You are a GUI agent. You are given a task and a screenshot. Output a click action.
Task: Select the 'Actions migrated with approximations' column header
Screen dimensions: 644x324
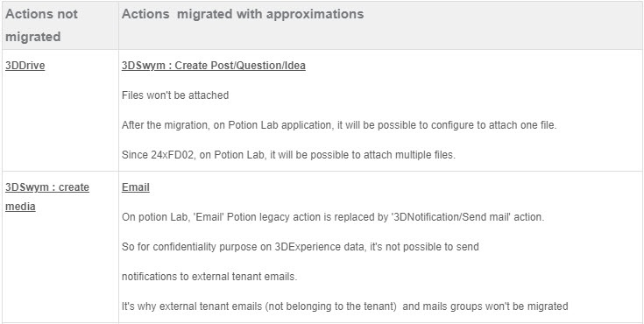(x=243, y=14)
